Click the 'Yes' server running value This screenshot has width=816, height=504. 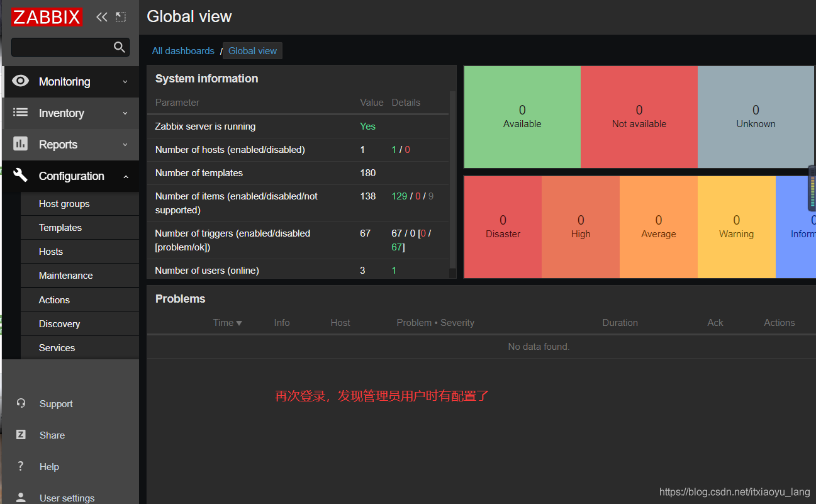367,126
